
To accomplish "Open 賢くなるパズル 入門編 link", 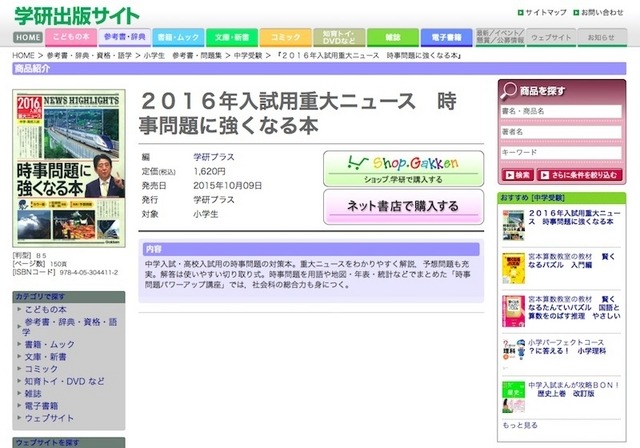I will tap(571, 261).
